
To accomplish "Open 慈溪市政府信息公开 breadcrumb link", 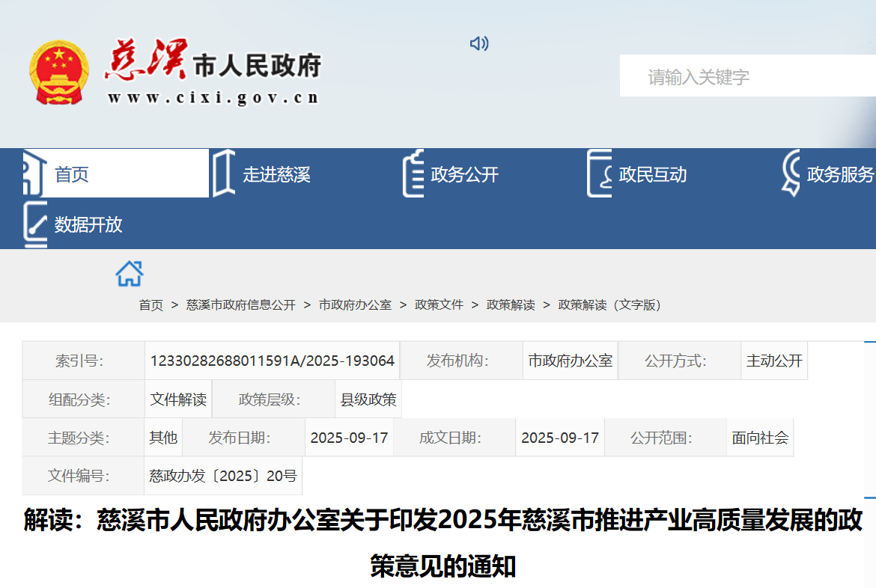I will (240, 305).
